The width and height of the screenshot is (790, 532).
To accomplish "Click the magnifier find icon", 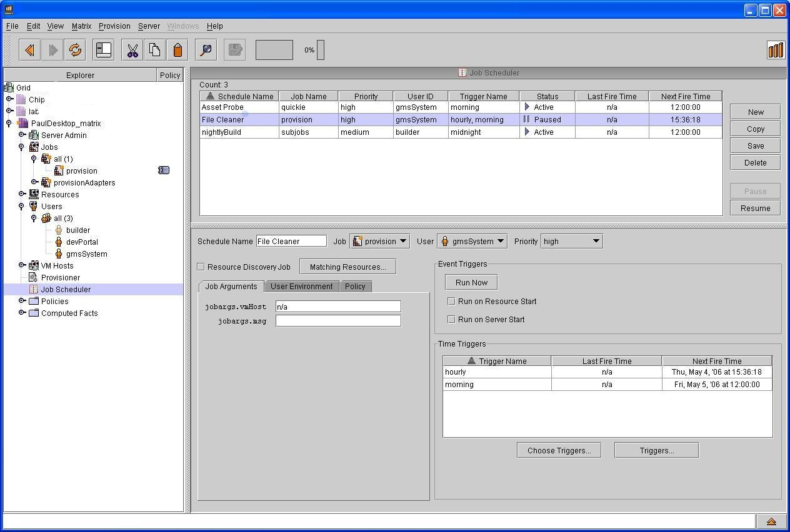I will click(206, 50).
